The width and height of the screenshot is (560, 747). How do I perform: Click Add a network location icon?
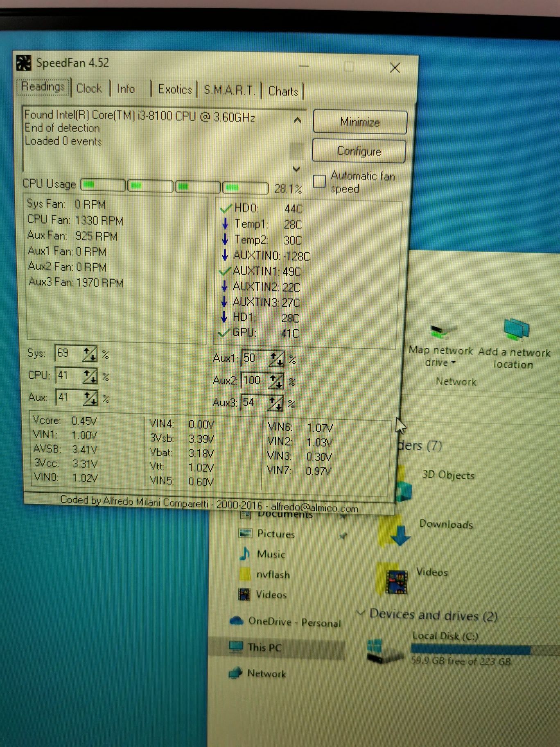pos(517,329)
